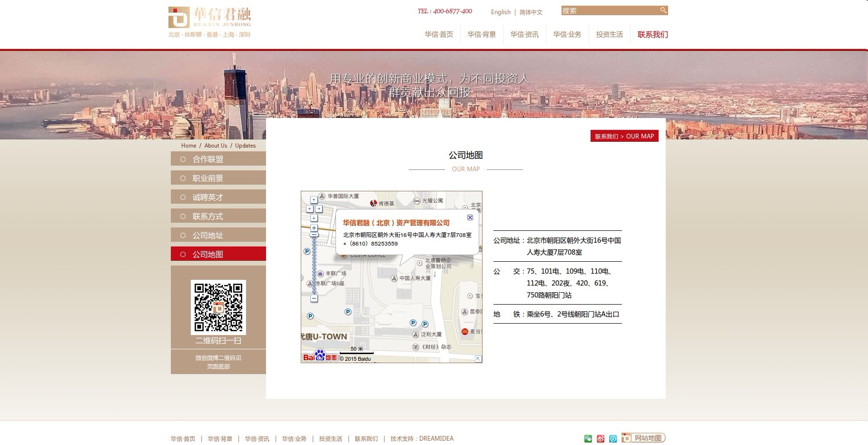This screenshot has width=868, height=445.
Task: Click the map zoom slider handle
Action: click(314, 235)
